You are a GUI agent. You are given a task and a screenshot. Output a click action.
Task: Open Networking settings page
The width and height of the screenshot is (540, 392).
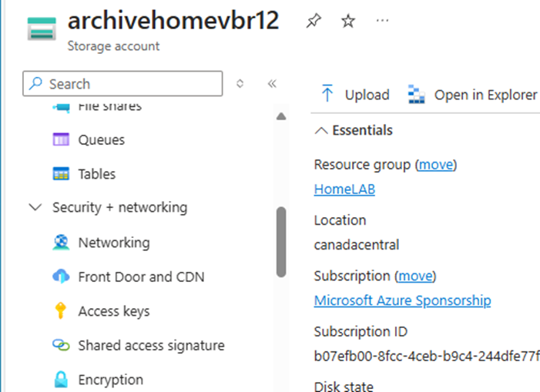point(114,243)
